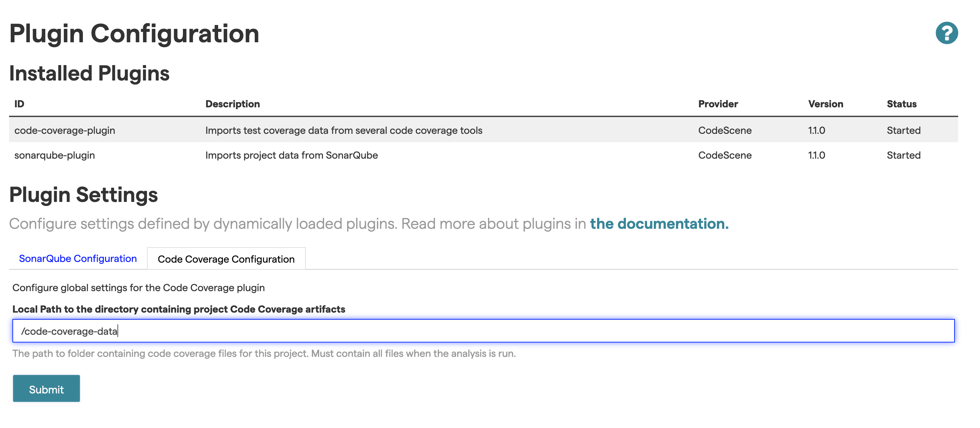This screenshot has height=428, width=980.
Task: Click the Started status for code-coverage-plugin
Action: (x=903, y=130)
